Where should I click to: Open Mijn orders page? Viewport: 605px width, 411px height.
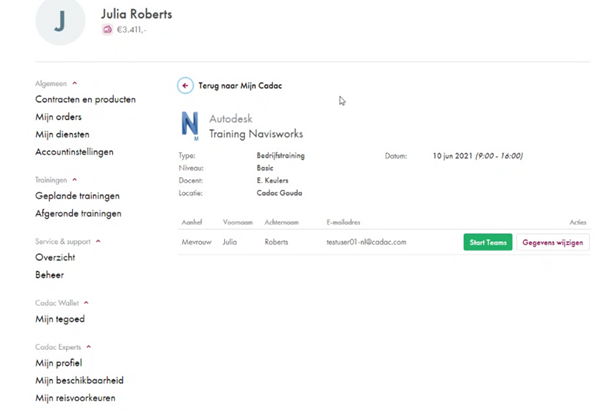point(58,117)
